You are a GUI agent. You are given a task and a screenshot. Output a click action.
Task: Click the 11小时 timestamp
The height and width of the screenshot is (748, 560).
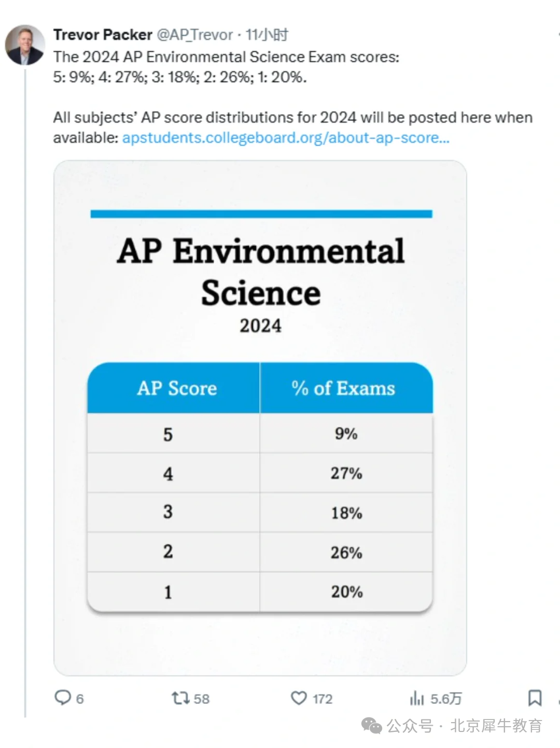[267, 35]
